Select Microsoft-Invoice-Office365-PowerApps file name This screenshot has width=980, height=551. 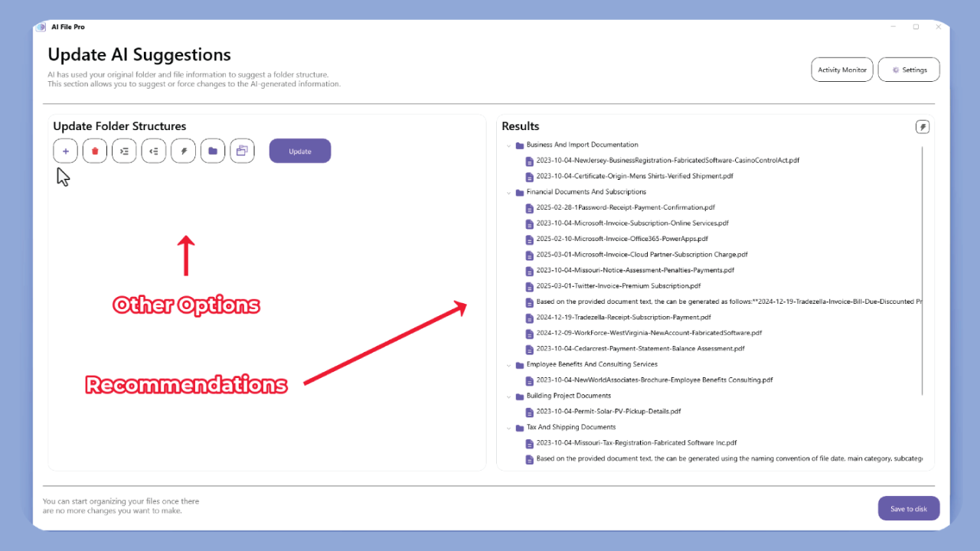tap(622, 239)
